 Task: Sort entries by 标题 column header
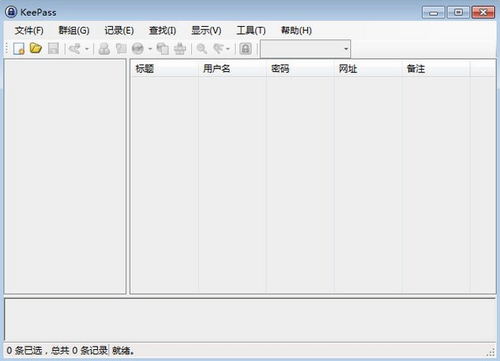click(164, 69)
